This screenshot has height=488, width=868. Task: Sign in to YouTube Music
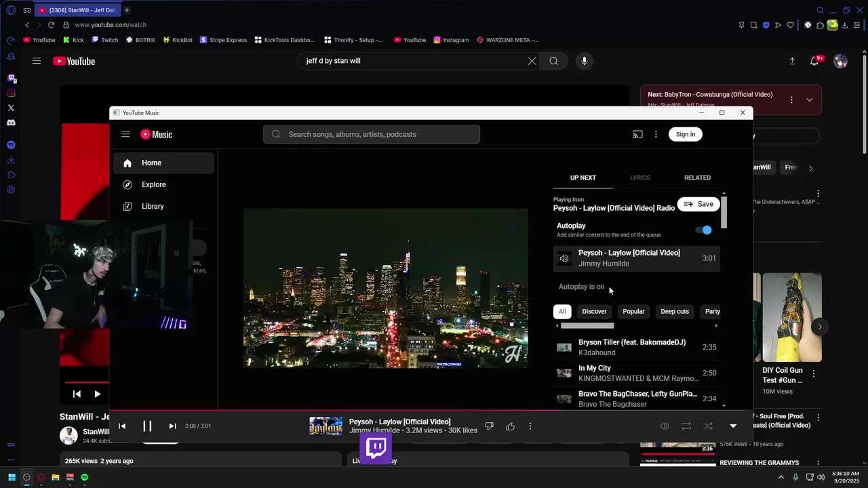pyautogui.click(x=686, y=134)
